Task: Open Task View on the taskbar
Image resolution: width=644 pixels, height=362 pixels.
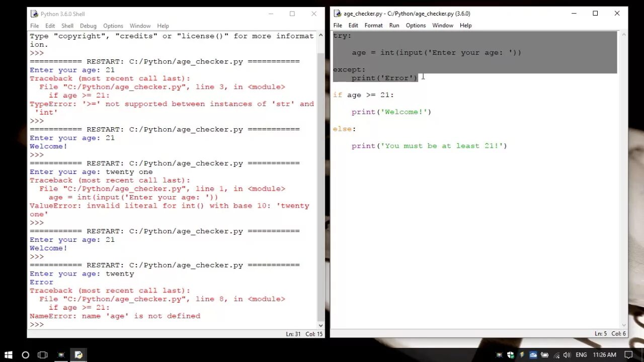Action: click(x=43, y=354)
